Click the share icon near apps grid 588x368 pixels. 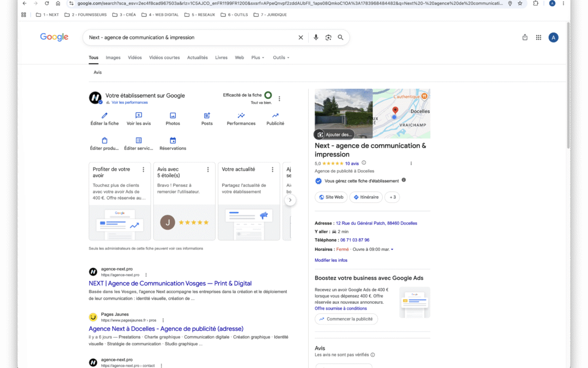pyautogui.click(x=525, y=38)
